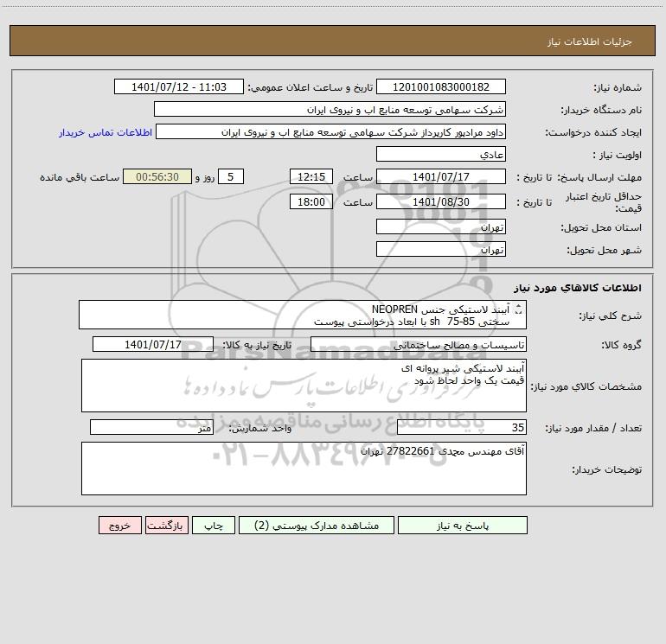The height and width of the screenshot is (644, 666).
Task: Click the announcement date field 1401/07/12 - 11:03
Action: [x=179, y=86]
